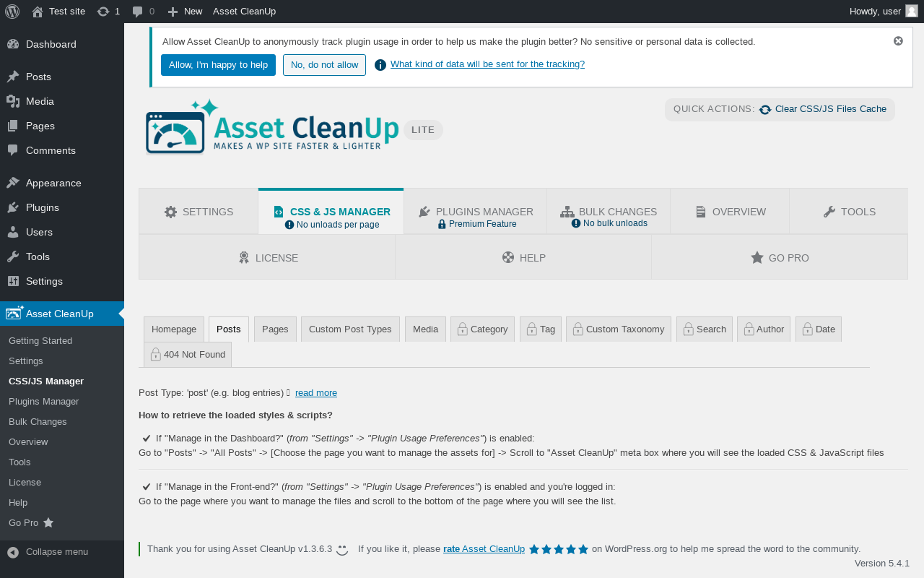Click No, do not allow button
The image size is (924, 578).
pos(324,65)
